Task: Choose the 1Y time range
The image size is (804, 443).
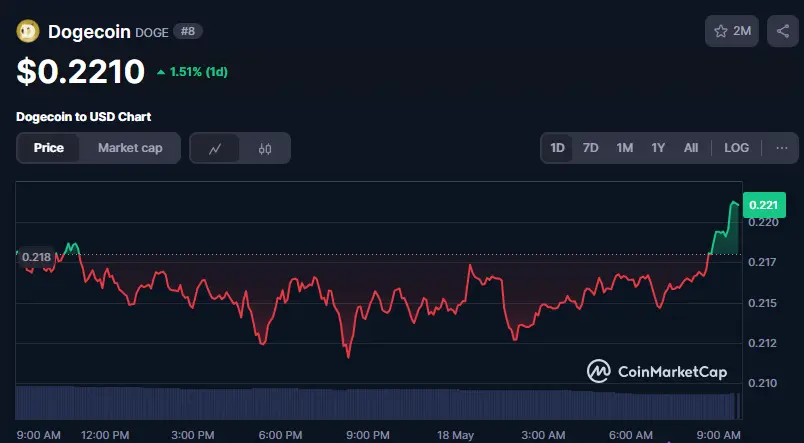Action: [x=658, y=148]
